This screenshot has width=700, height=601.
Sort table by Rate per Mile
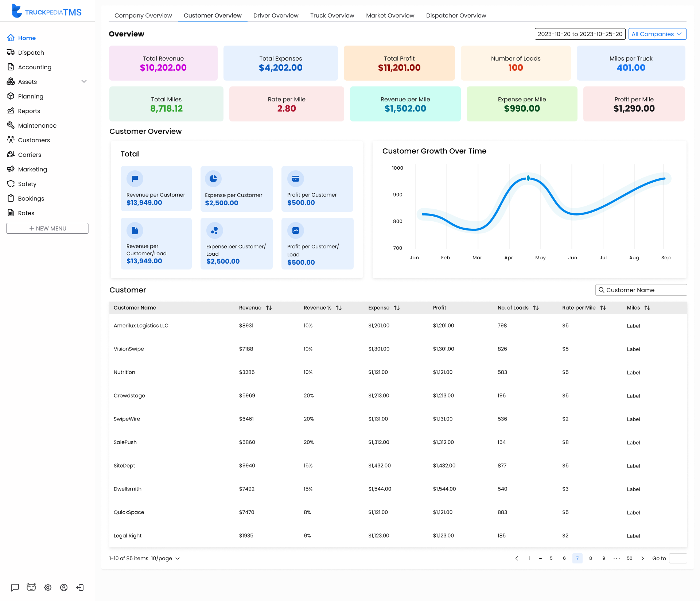pos(603,308)
